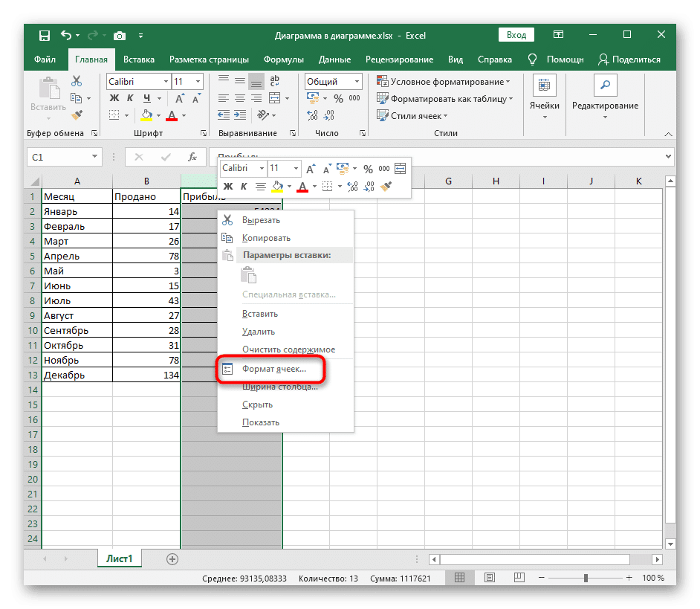Expand the number format 'Общий' dropdown

tap(357, 82)
